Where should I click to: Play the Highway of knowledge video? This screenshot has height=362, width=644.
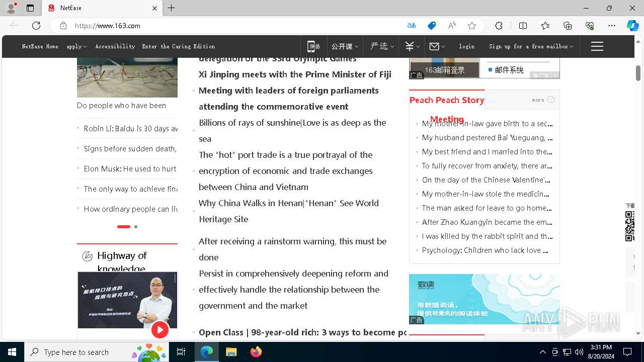pos(160,330)
